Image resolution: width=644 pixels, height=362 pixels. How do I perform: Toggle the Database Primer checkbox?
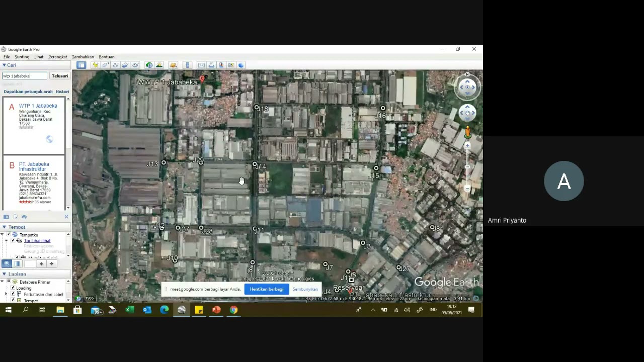click(x=9, y=282)
